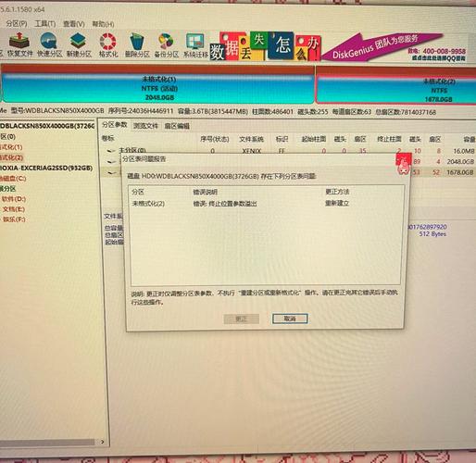The height and width of the screenshot is (463, 476).
Task: Click the 格式化 format icon
Action: coord(108,45)
